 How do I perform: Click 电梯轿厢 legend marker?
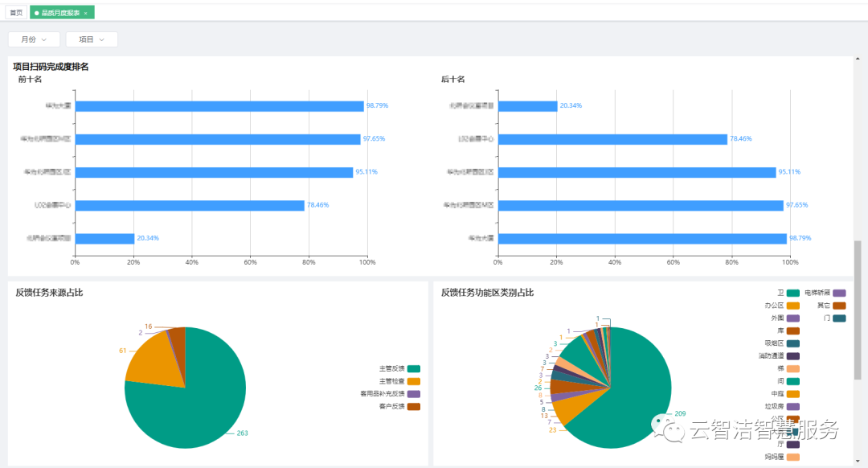[x=839, y=293]
